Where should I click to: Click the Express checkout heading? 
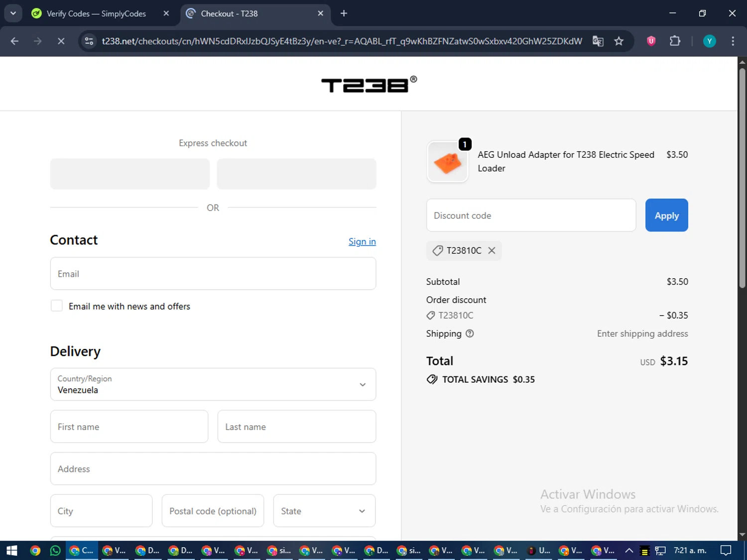(213, 143)
